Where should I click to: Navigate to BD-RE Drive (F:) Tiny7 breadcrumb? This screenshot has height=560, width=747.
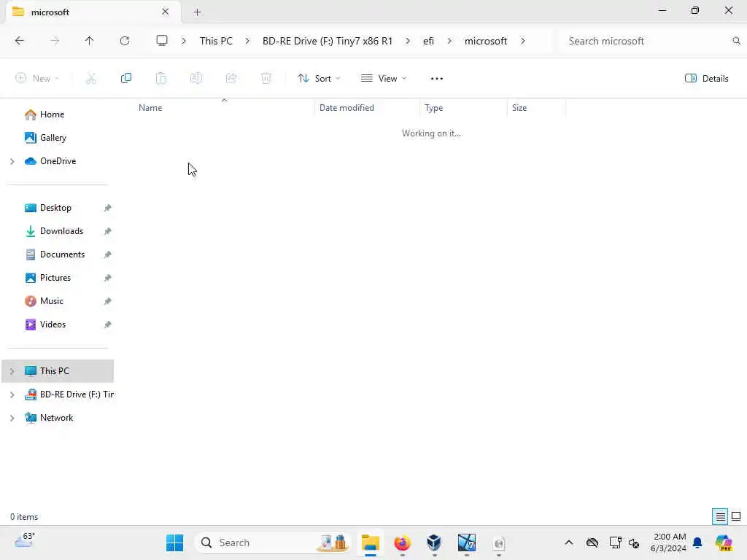point(328,41)
